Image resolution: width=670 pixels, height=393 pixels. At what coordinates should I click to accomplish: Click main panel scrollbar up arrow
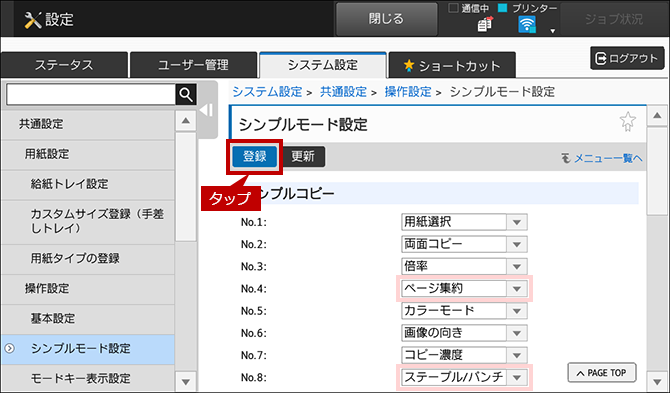(x=657, y=116)
